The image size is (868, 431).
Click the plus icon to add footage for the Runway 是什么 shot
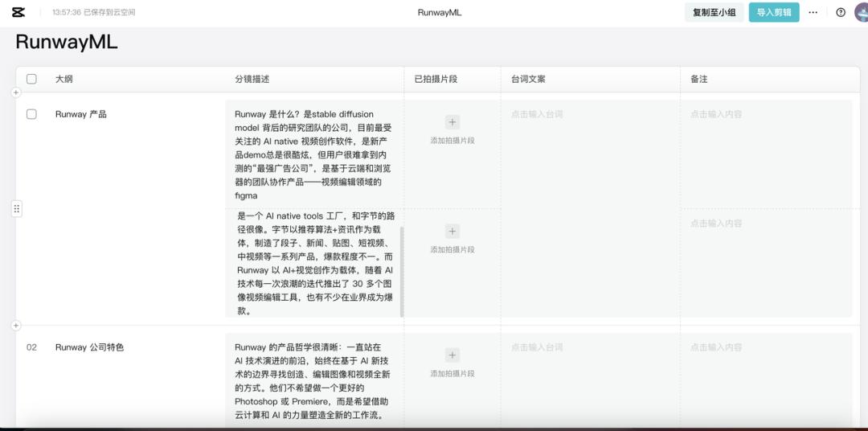pyautogui.click(x=452, y=122)
